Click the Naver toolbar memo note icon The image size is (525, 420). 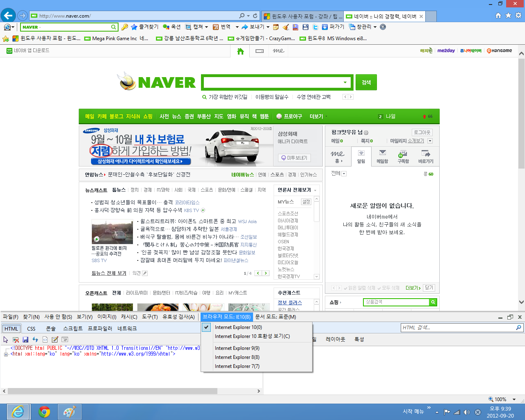(276, 27)
